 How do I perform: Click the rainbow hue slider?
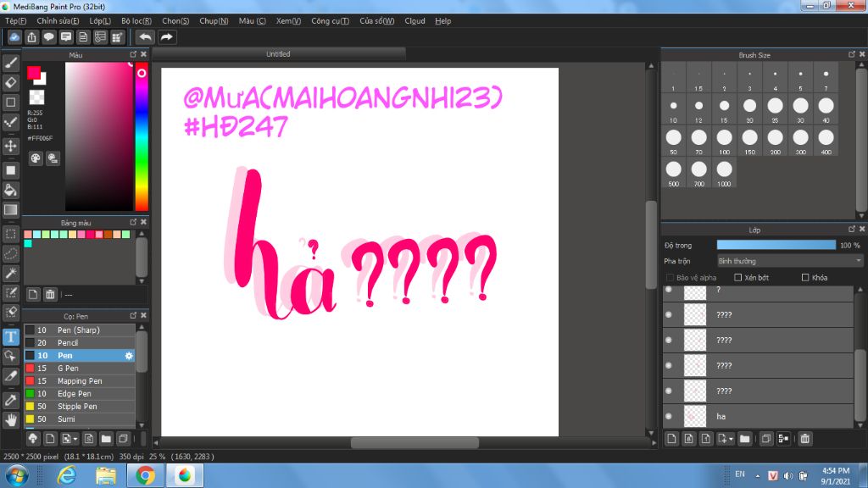pyautogui.click(x=142, y=136)
